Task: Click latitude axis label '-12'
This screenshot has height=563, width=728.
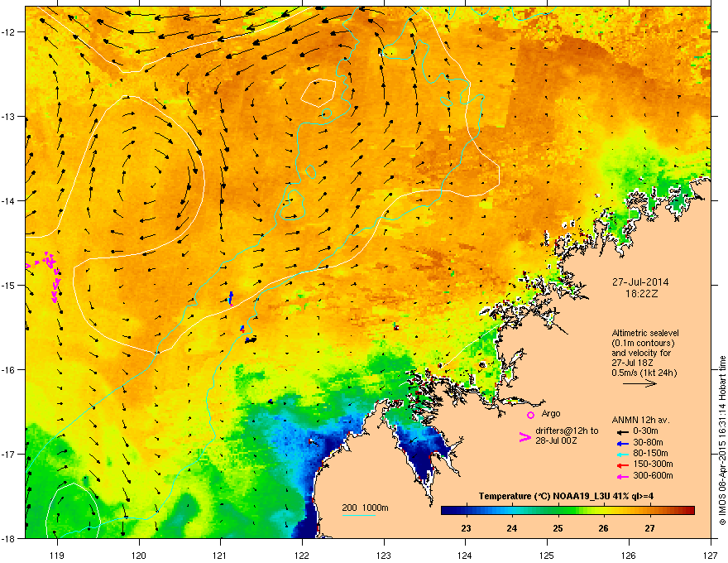Action: [9, 32]
